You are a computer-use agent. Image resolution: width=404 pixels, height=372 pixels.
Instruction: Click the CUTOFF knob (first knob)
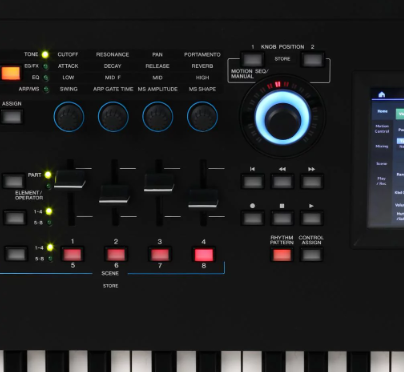pyautogui.click(x=69, y=117)
